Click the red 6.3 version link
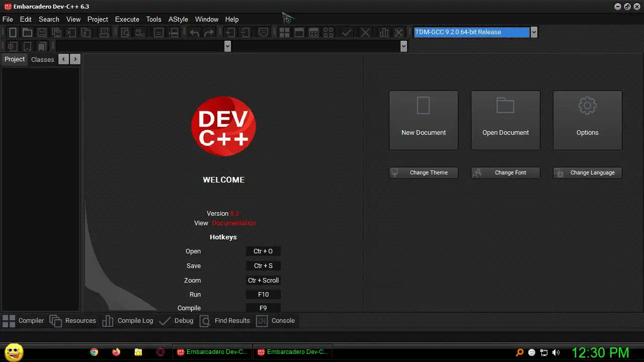 [234, 214]
